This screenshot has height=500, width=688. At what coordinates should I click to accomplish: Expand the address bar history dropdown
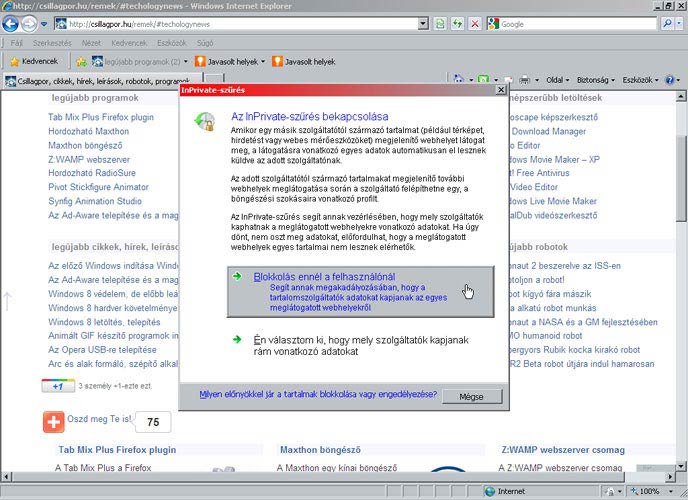coord(423,24)
